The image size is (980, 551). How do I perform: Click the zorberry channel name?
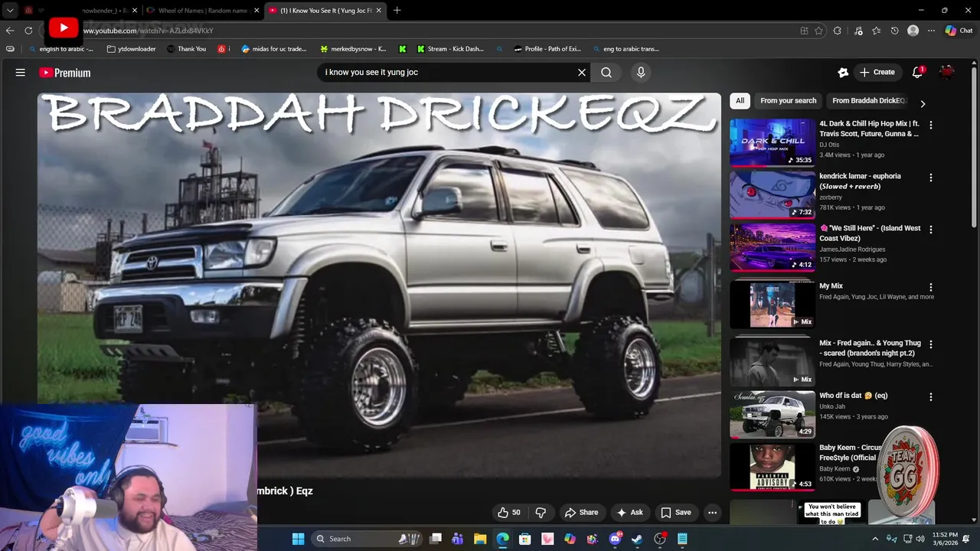tap(831, 197)
